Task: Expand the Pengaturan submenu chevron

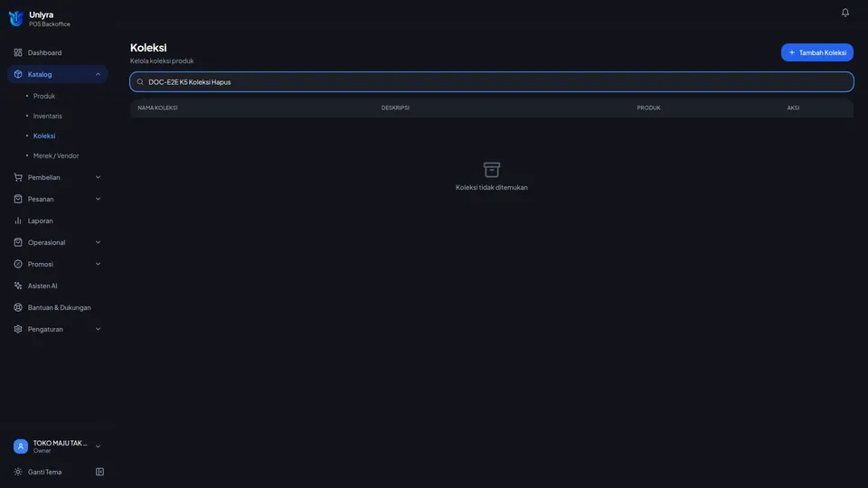Action: (98, 329)
